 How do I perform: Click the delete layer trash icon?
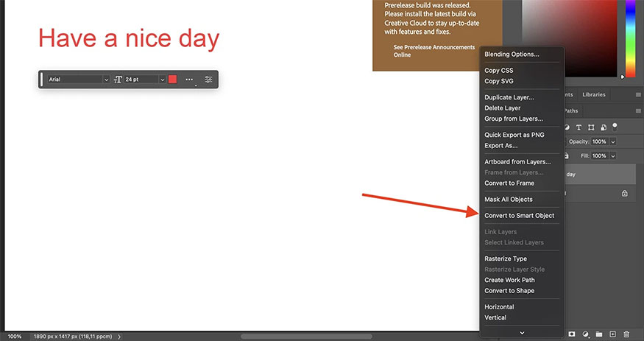coord(626,334)
